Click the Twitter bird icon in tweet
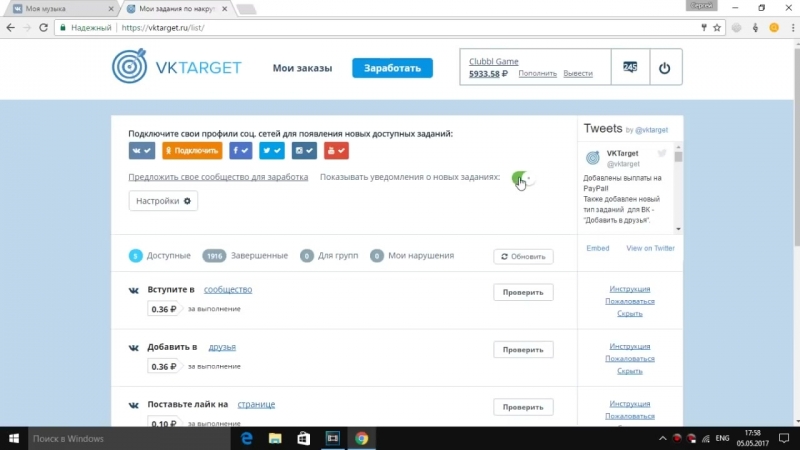 point(662,153)
